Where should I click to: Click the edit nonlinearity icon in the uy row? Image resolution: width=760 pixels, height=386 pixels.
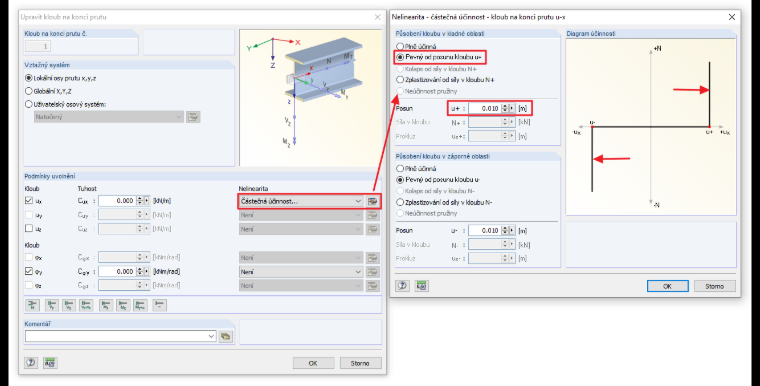[x=372, y=215]
